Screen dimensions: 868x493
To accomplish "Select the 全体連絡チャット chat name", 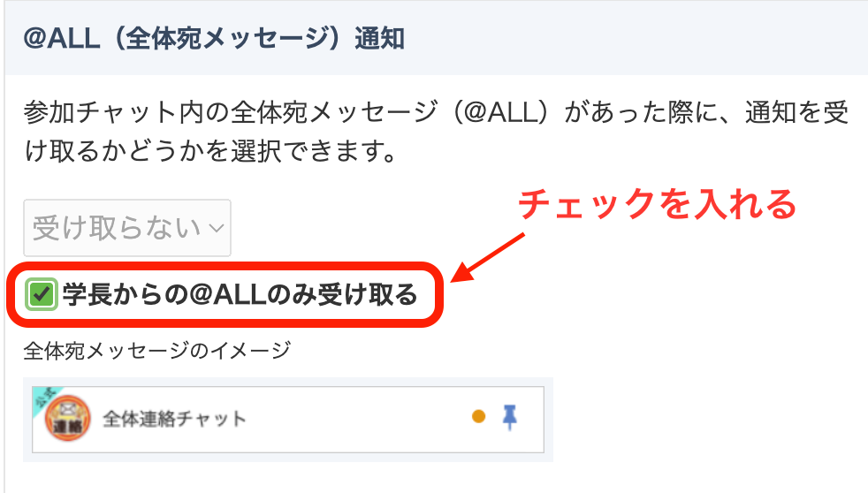I will [174, 419].
